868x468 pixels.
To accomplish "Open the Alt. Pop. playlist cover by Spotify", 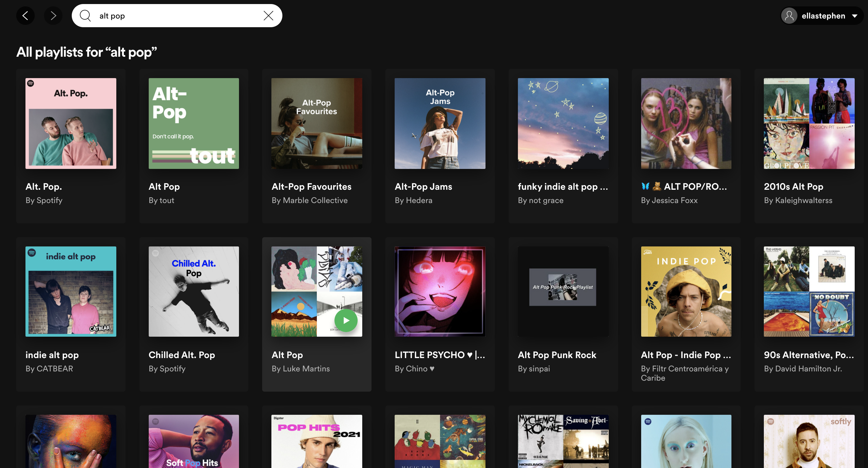I will (x=71, y=123).
